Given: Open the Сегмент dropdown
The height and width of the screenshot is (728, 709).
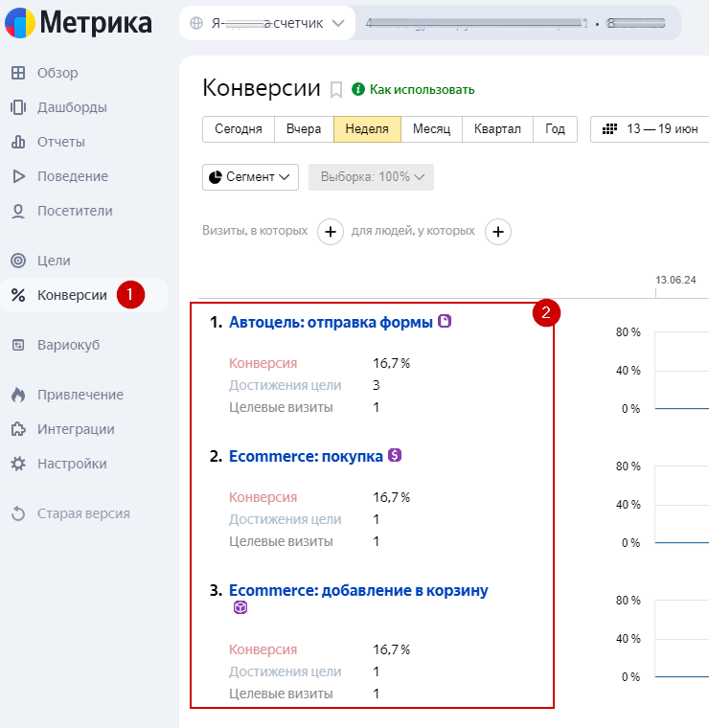Looking at the screenshot, I should (x=250, y=177).
